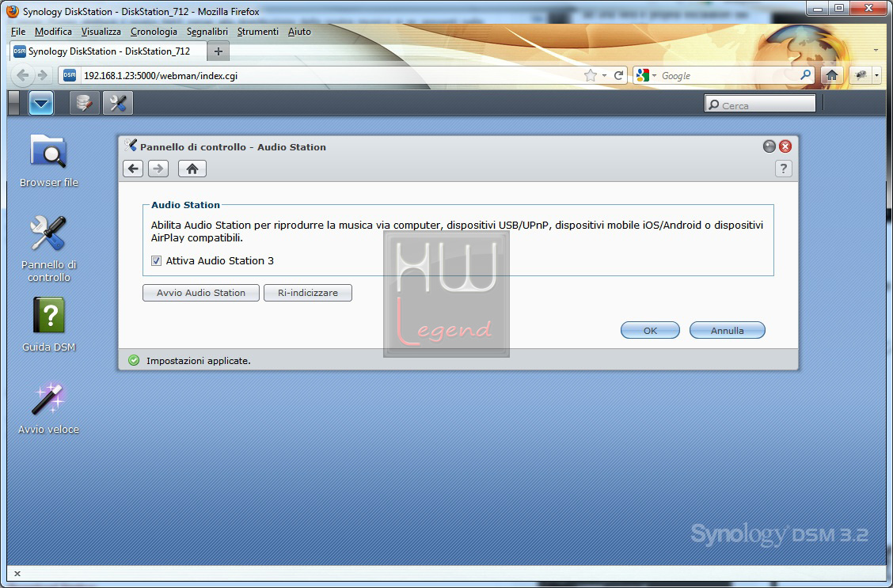Open Pannello di controllo desktop icon
Viewport: 893px width, 588px height.
click(48, 248)
